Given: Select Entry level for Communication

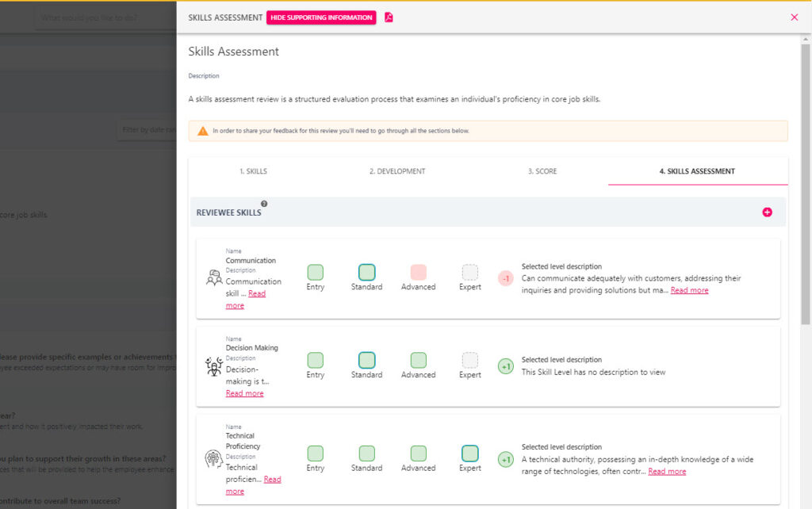Looking at the screenshot, I should point(315,273).
